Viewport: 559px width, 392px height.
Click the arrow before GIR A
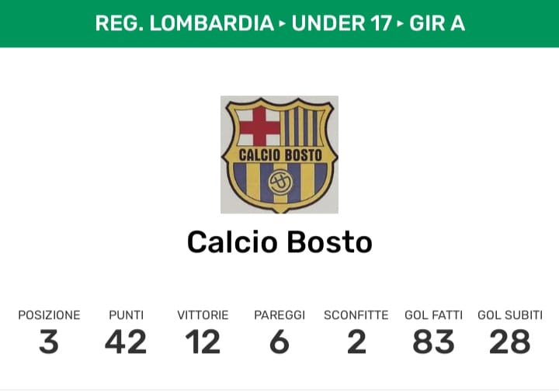coord(401,23)
